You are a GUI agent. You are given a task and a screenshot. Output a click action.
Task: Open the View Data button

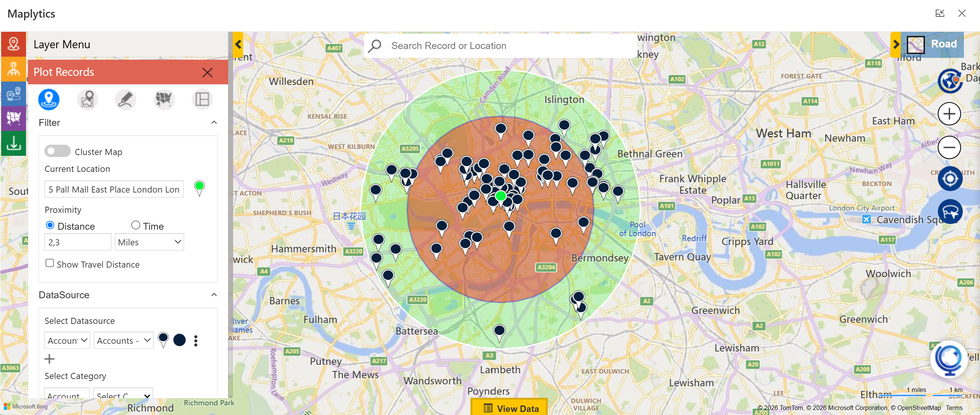click(x=510, y=408)
